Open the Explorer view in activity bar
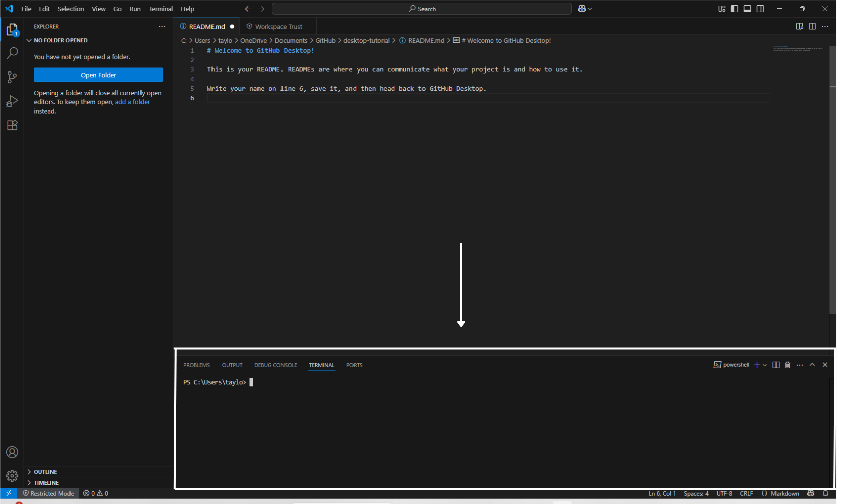Image resolution: width=846 pixels, height=504 pixels. (x=12, y=30)
